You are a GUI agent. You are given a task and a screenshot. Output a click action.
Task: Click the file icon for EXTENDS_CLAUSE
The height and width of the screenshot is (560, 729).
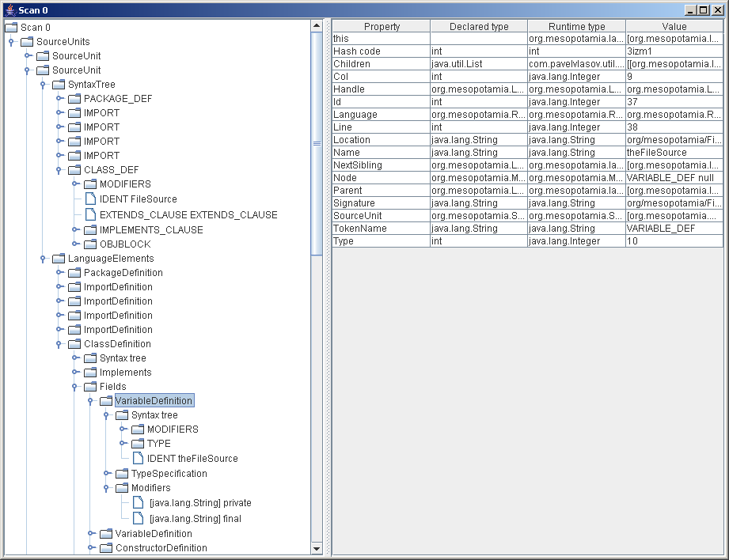[x=90, y=214]
